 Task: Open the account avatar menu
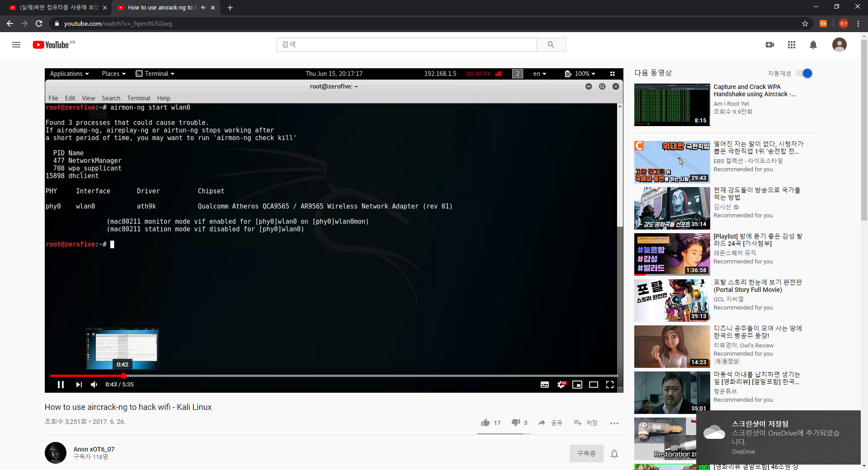click(840, 45)
